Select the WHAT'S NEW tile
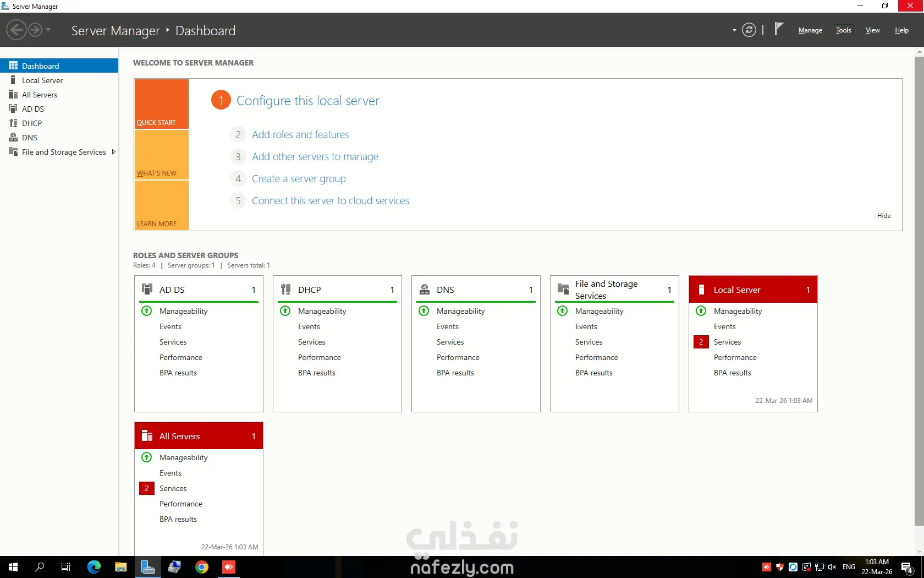Image resolution: width=924 pixels, height=578 pixels. tap(162, 155)
